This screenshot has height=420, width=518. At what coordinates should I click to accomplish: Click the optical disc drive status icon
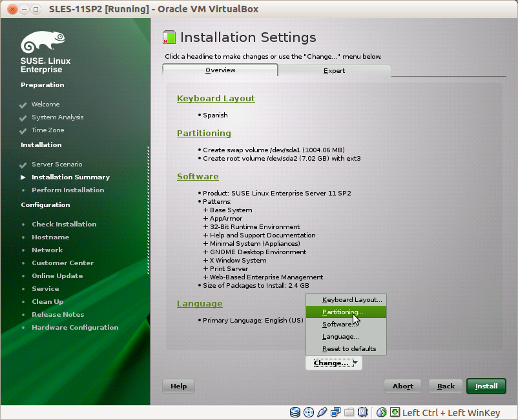coord(309,412)
